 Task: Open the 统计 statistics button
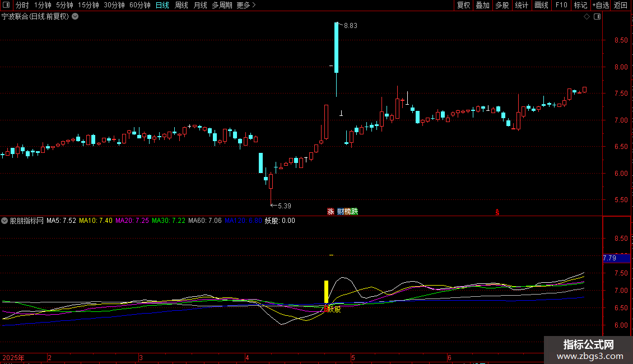(522, 5)
